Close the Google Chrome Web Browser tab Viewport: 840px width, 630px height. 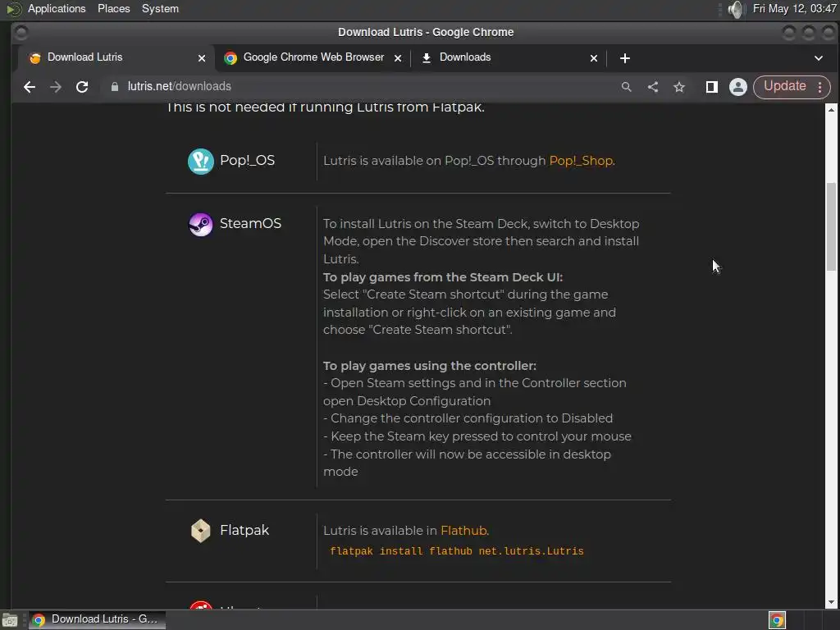pyautogui.click(x=398, y=58)
